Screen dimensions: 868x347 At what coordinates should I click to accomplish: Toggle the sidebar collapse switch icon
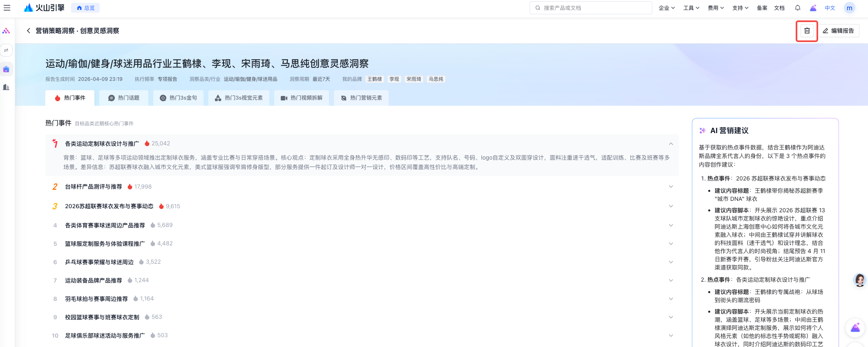click(x=6, y=50)
